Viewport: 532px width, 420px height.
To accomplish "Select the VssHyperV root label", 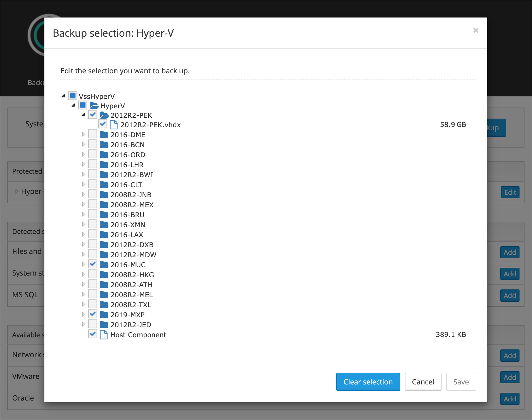I will pyautogui.click(x=97, y=96).
